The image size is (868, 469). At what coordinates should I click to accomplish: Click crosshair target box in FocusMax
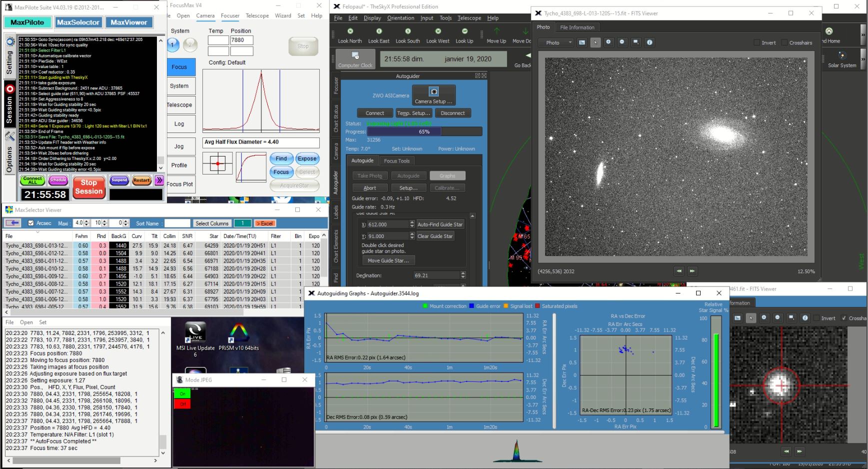point(217,163)
